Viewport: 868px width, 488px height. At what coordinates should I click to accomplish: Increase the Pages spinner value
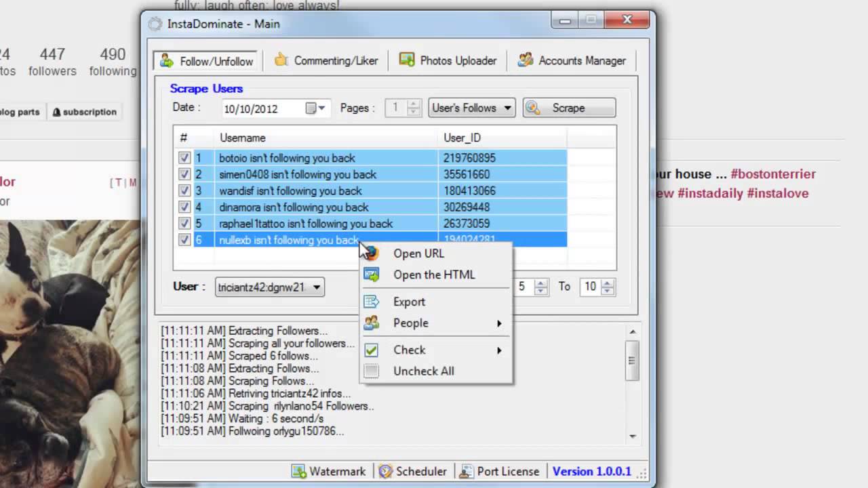point(414,104)
